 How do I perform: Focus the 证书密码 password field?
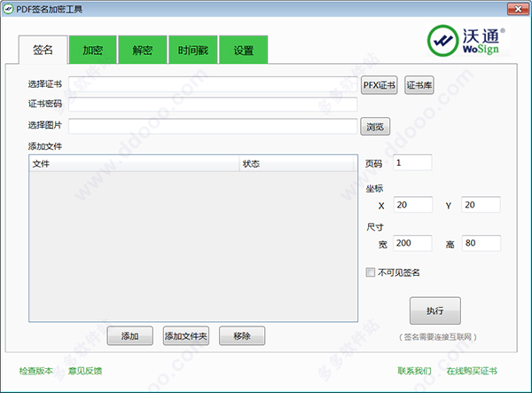coord(213,104)
